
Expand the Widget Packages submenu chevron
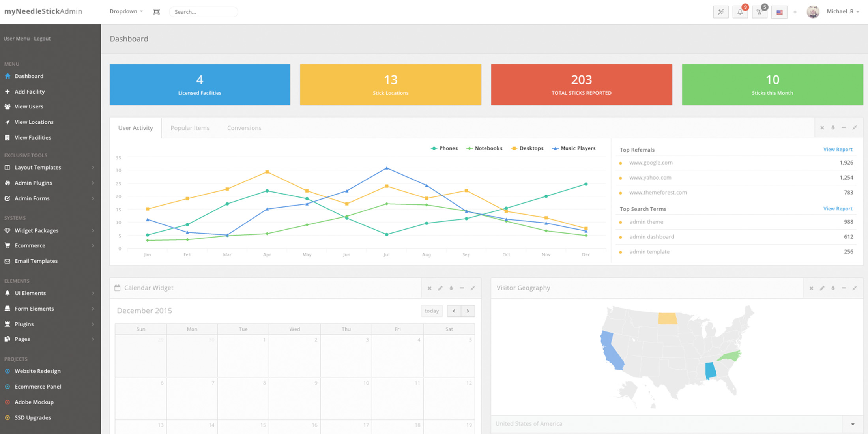click(93, 230)
